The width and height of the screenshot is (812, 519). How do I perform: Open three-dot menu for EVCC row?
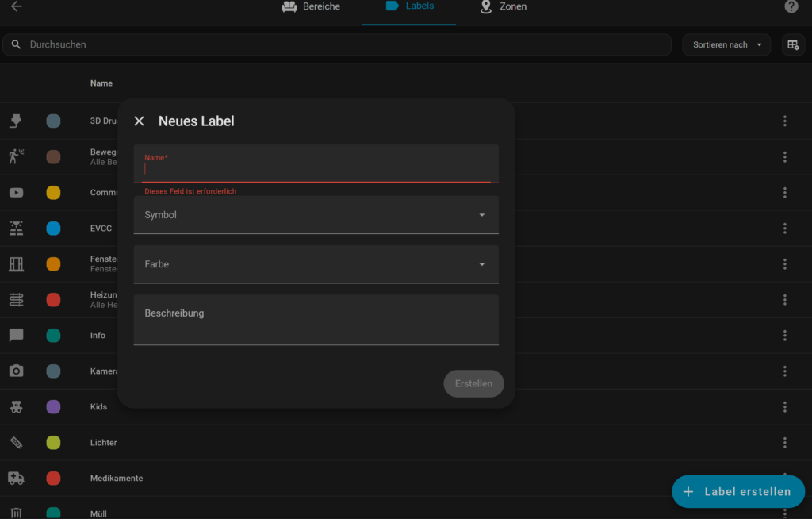[784, 229]
